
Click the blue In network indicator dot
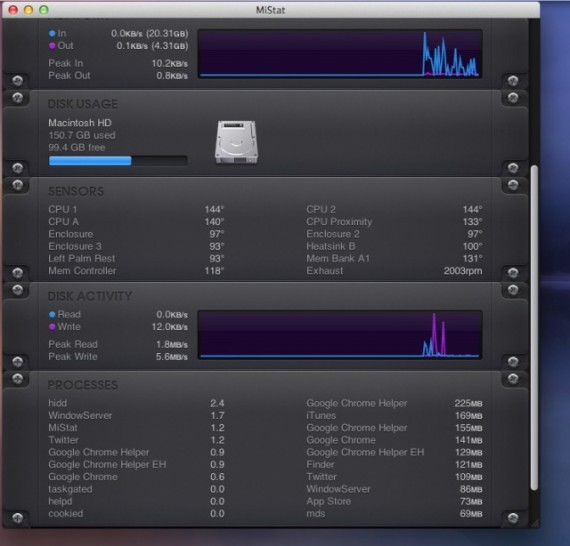point(52,33)
